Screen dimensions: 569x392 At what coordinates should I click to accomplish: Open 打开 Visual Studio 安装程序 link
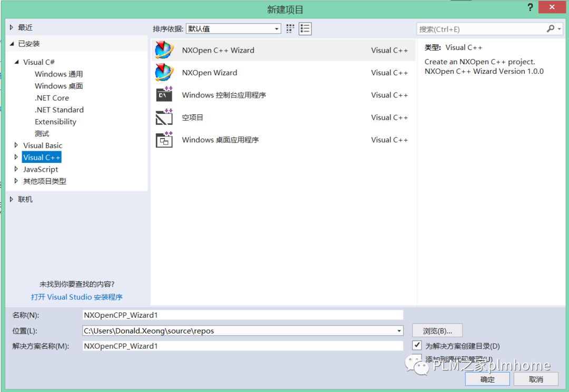tap(76, 297)
